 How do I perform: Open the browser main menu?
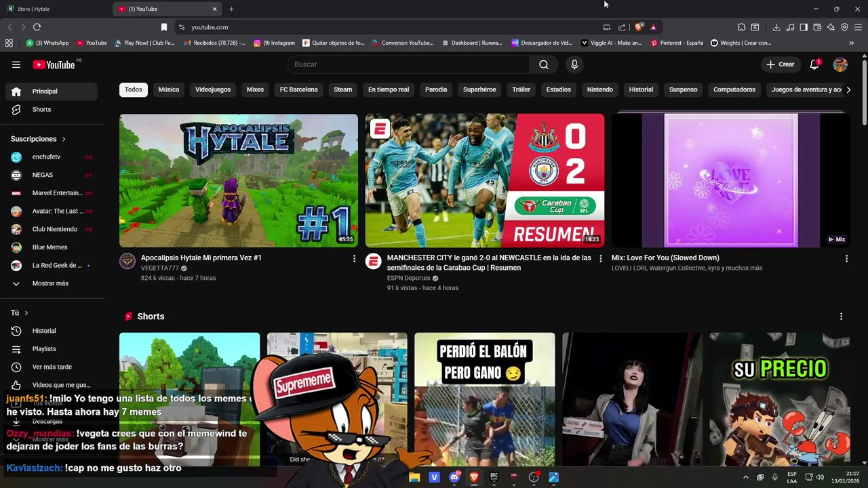pos(859,27)
